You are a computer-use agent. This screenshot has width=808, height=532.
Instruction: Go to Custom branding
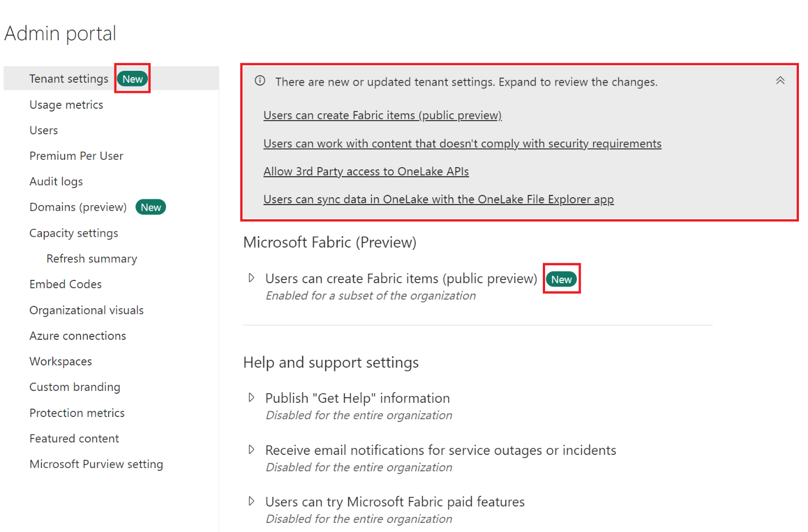(x=75, y=387)
